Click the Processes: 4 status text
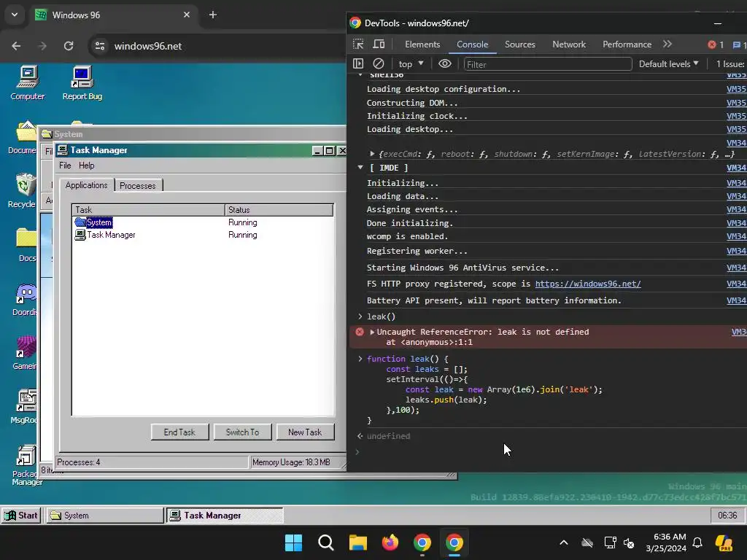 point(79,462)
